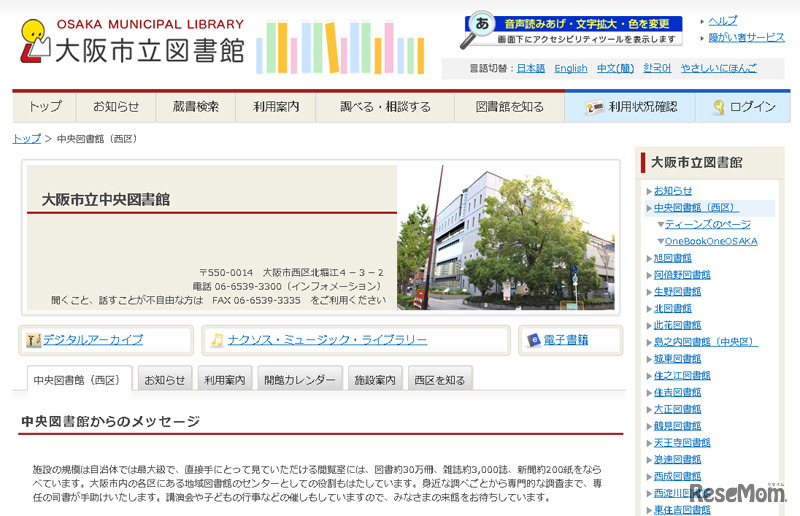
Task: Open the 調べる・相談する menu item
Action: click(385, 107)
